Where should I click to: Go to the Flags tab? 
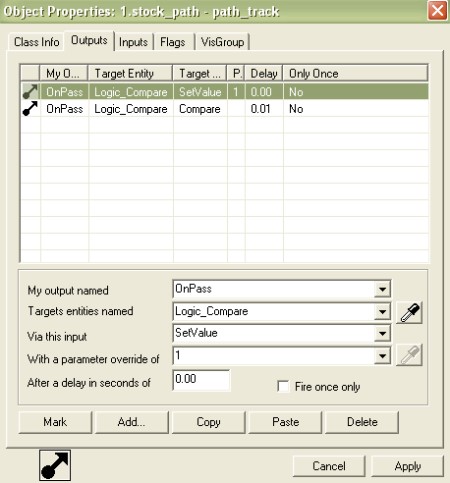tap(173, 42)
